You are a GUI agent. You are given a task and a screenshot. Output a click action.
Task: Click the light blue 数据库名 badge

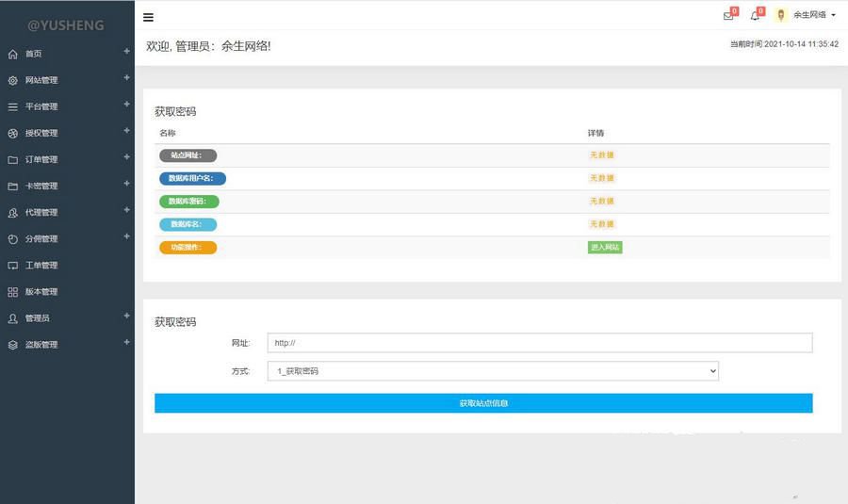pos(188,224)
